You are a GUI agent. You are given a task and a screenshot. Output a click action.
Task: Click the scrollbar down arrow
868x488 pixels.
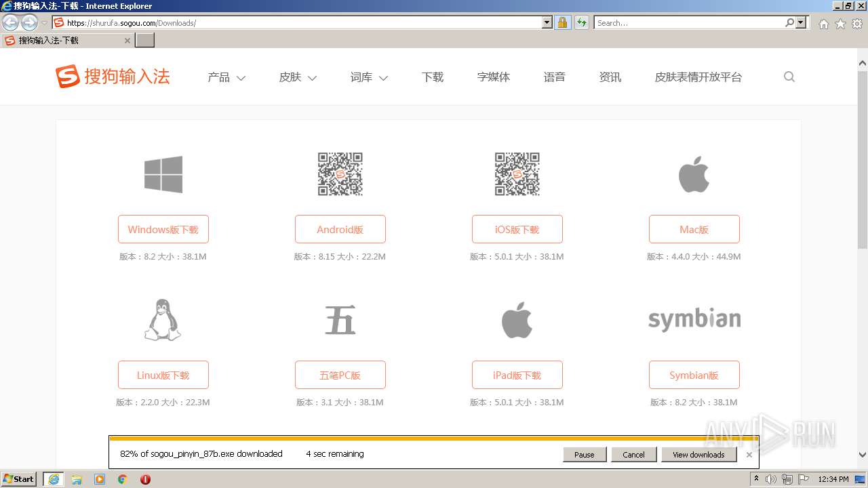pyautogui.click(x=863, y=455)
